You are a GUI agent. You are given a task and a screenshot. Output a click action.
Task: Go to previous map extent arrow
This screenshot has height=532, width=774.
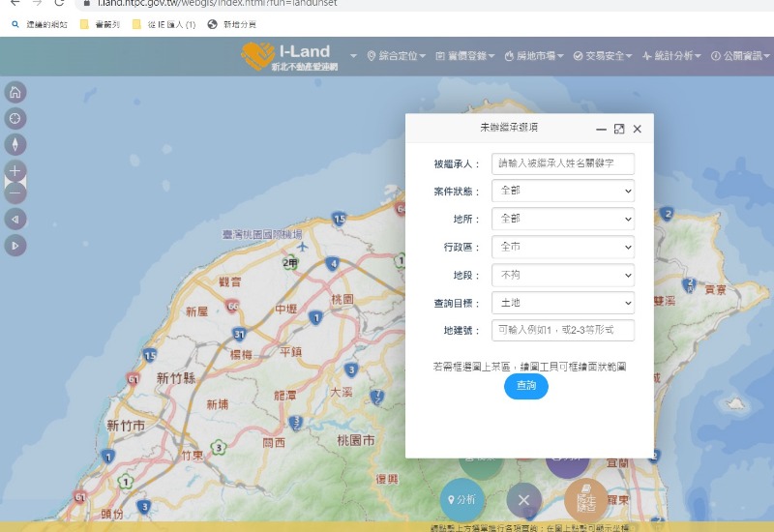tap(15, 220)
